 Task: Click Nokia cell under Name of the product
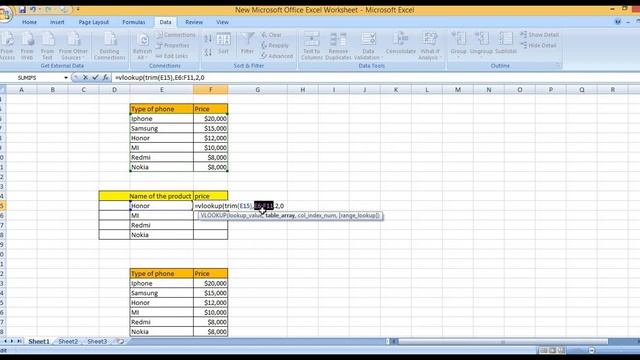pyautogui.click(x=162, y=235)
